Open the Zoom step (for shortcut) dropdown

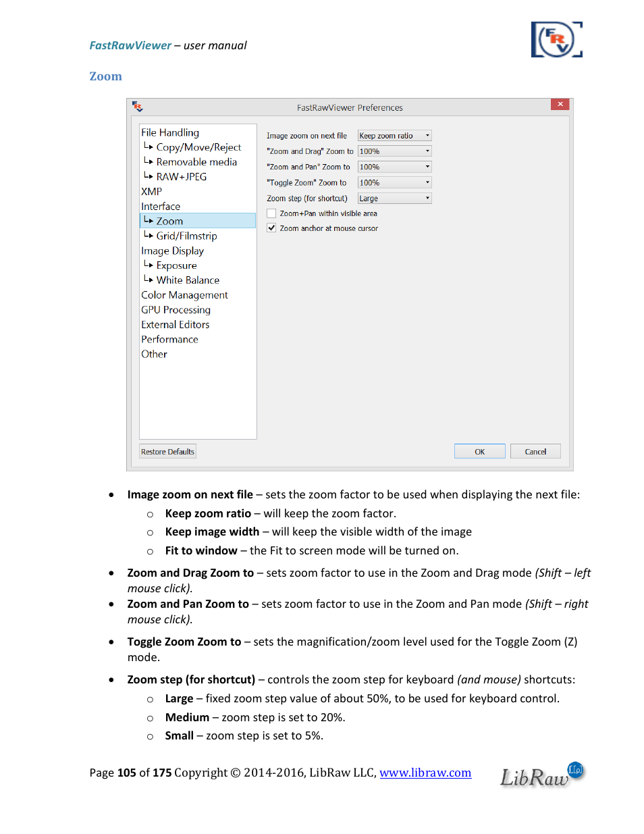point(394,199)
